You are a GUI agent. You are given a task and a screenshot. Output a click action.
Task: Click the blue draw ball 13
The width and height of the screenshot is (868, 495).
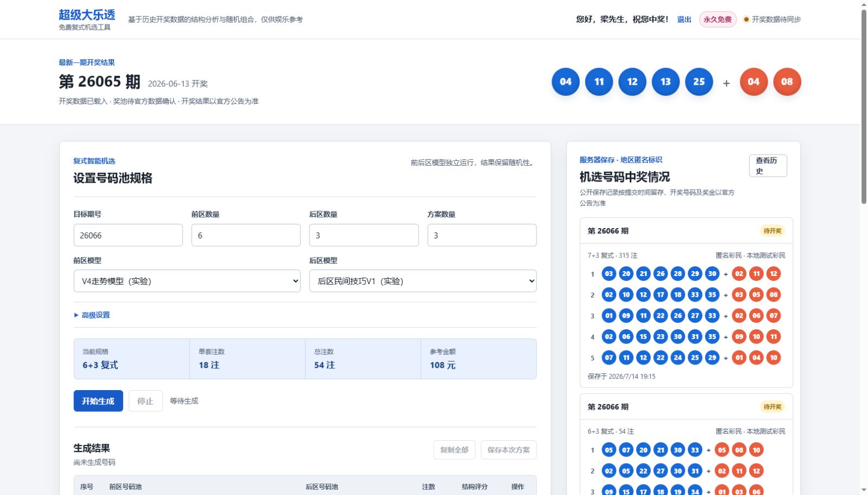pos(666,82)
